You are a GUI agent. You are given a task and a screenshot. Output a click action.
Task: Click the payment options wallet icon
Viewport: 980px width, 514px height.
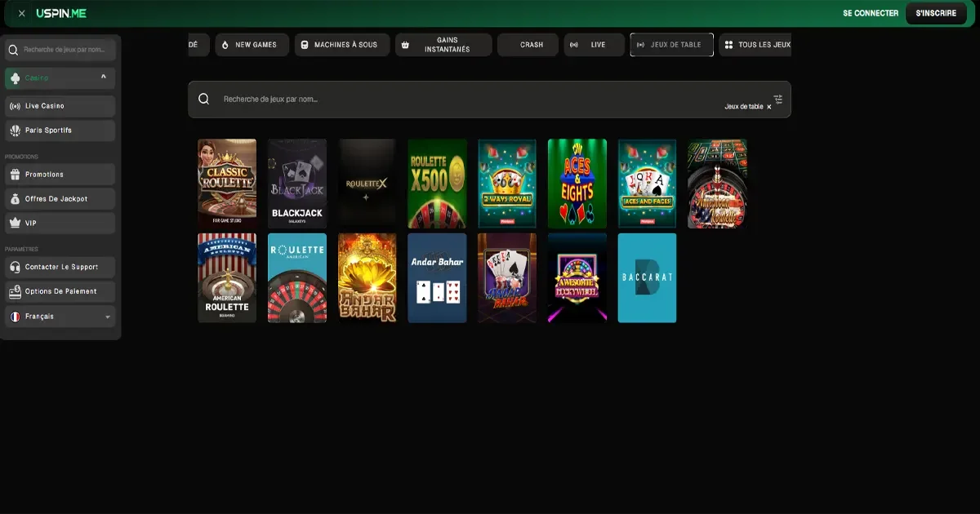pos(15,291)
